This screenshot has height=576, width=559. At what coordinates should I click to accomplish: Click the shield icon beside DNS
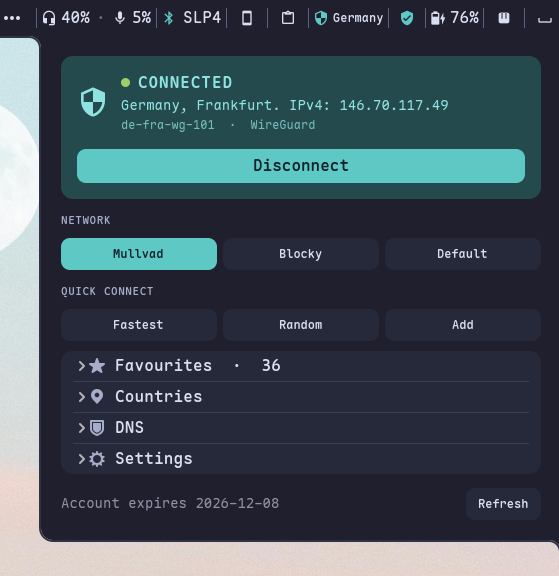coord(97,428)
